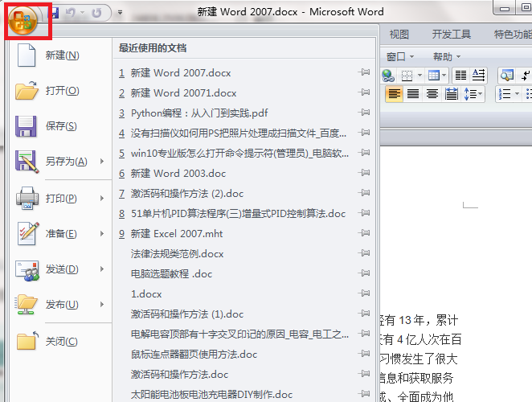Open the 帮助 dropdown menu
The height and width of the screenshot is (402, 532).
447,57
